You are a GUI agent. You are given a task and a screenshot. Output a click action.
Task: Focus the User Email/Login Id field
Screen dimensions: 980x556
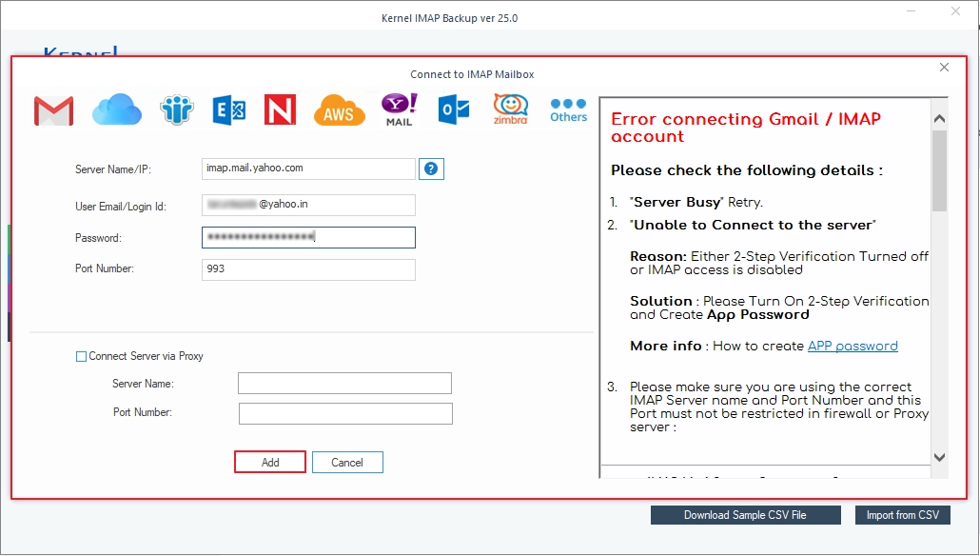tap(309, 205)
